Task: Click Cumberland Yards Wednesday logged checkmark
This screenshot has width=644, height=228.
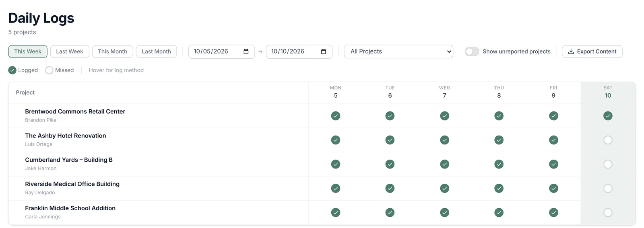Action: (444, 164)
